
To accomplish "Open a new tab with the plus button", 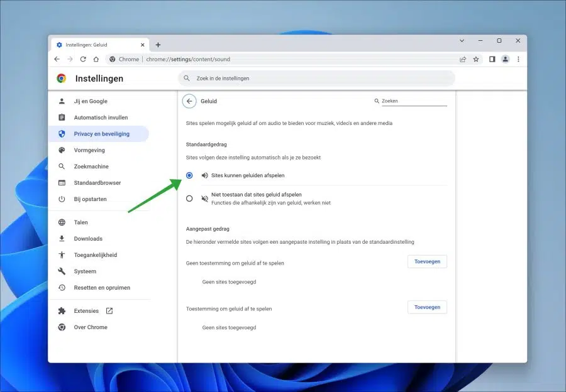I will 158,45.
